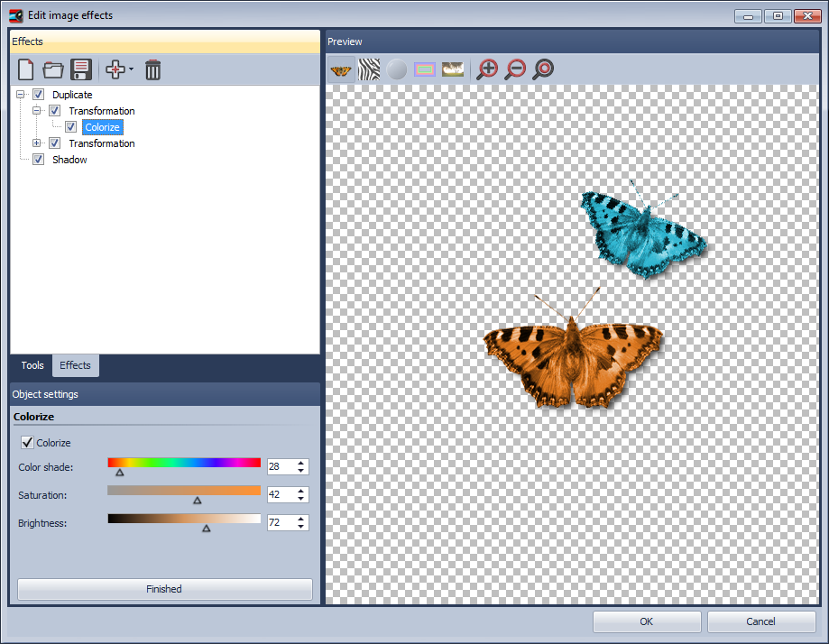The image size is (829, 644).
Task: Uncheck the Colorize enable checkbox
Action: [27, 442]
